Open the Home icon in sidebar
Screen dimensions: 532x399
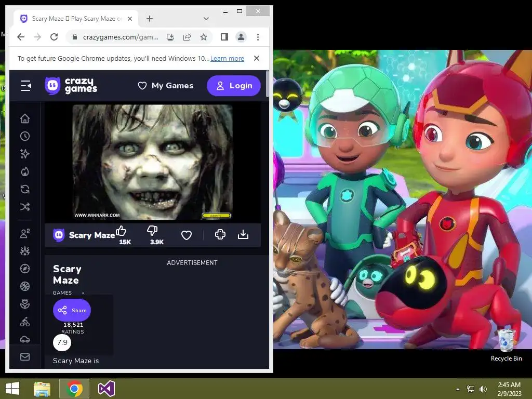click(25, 119)
